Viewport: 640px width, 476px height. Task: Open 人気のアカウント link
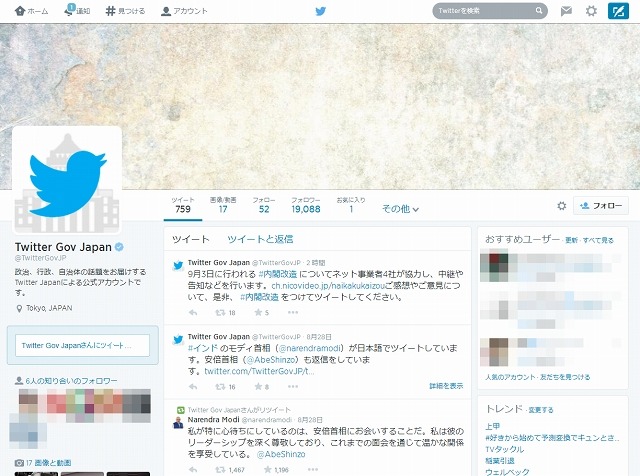tap(510, 377)
